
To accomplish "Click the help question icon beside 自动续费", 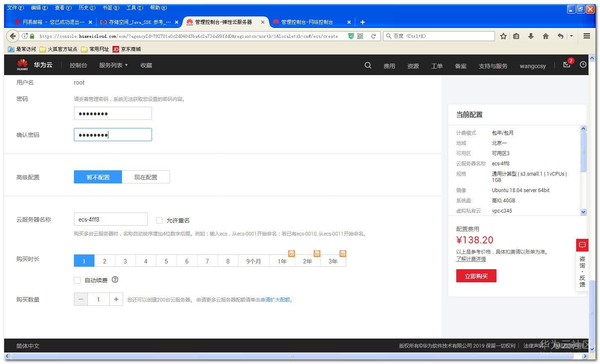I will tap(115, 280).
